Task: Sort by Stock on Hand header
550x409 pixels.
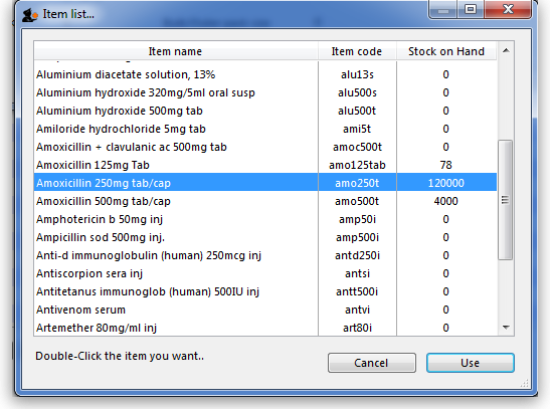Action: point(447,51)
